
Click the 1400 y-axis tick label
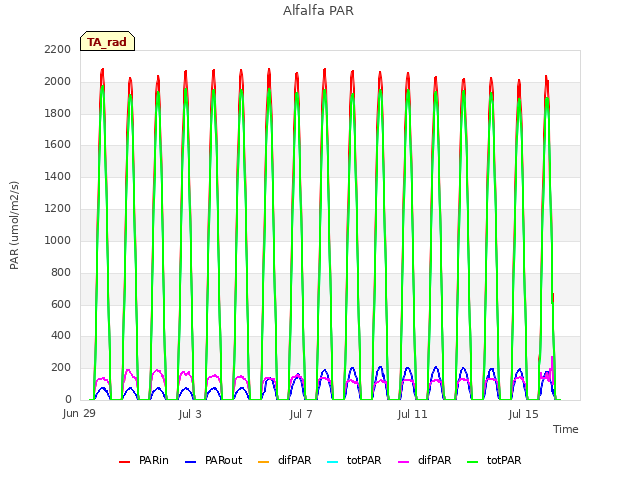[58, 176]
